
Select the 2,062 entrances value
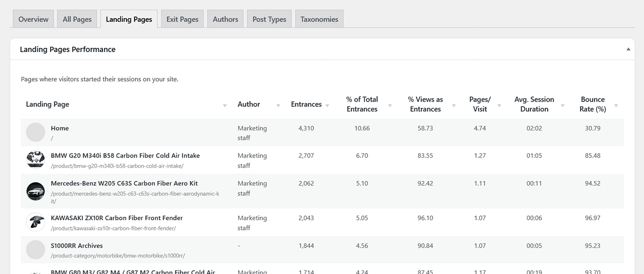tap(306, 183)
